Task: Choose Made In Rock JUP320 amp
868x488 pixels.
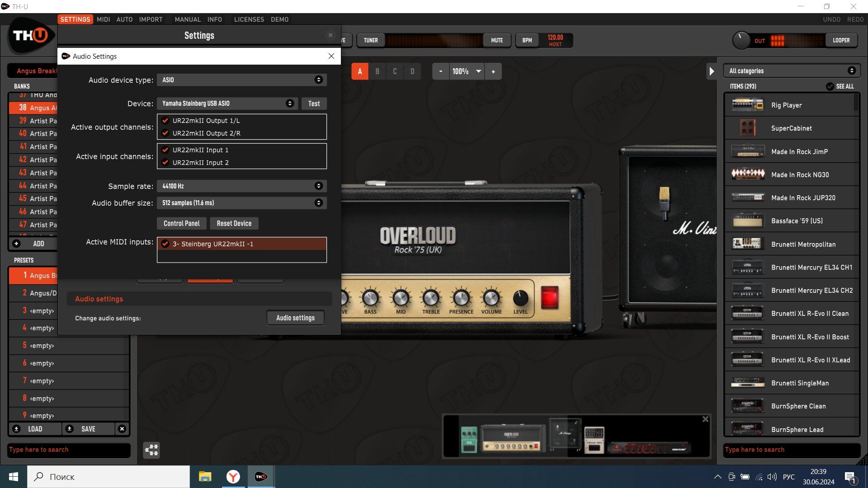Action: tap(792, 197)
